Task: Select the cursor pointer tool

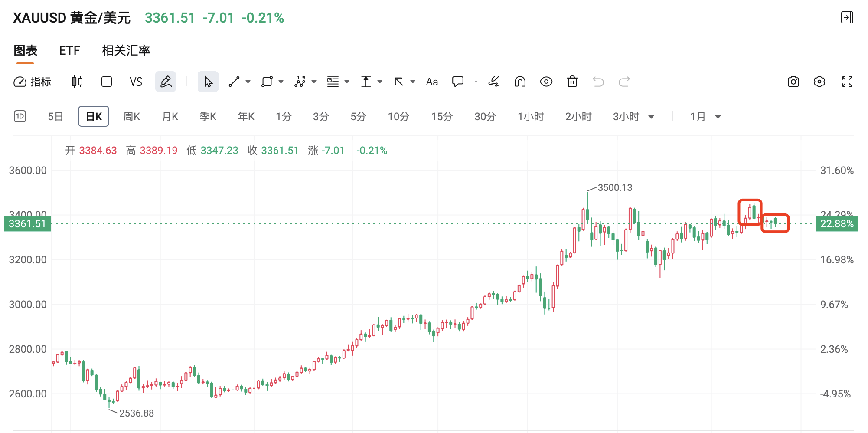Action: [x=208, y=82]
